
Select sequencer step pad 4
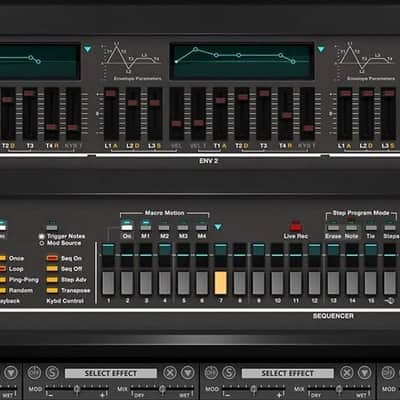[x=165, y=283]
